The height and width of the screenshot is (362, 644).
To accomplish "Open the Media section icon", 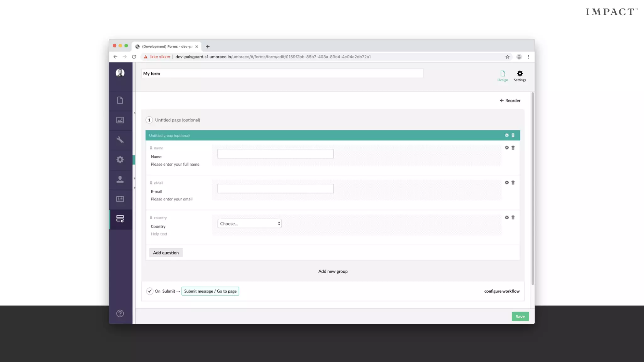I will (120, 120).
